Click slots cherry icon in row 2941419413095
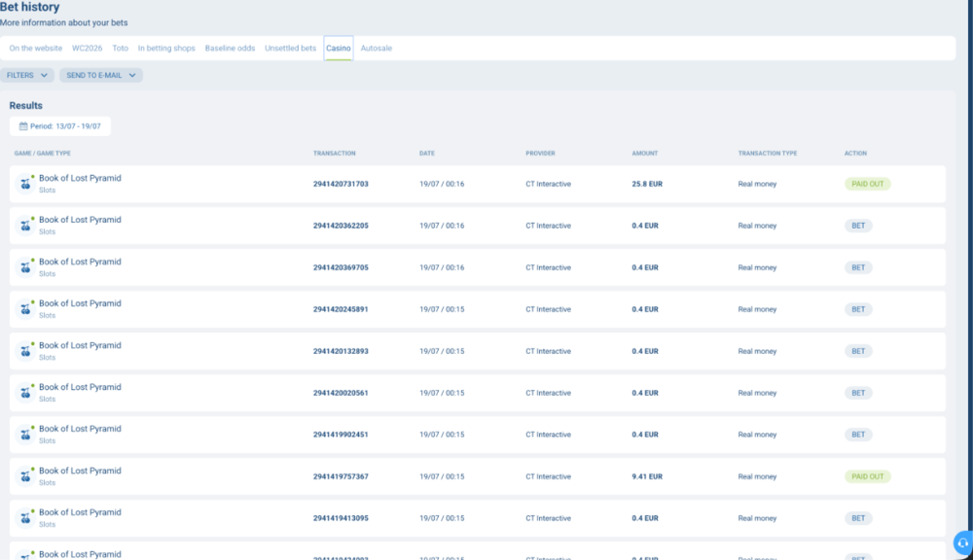973x560 pixels. click(x=25, y=518)
